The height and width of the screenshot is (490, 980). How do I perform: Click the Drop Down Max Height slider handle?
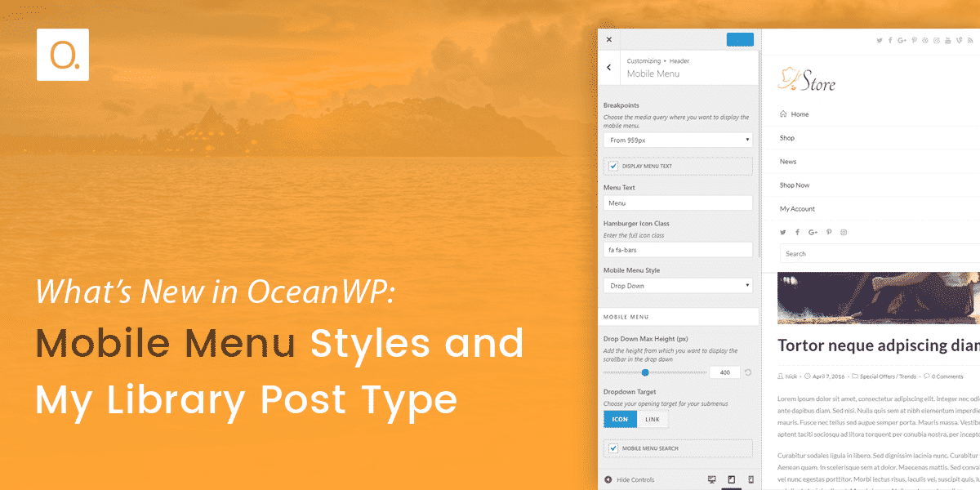pos(645,372)
